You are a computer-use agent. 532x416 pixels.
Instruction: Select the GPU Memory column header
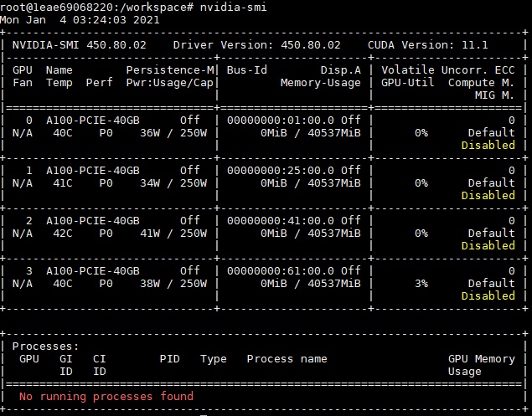tap(482, 359)
